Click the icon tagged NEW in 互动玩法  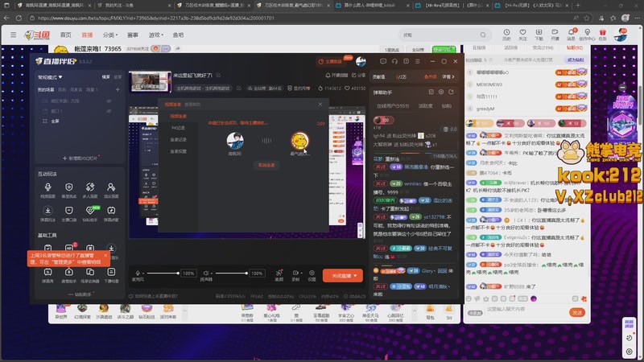click(90, 211)
